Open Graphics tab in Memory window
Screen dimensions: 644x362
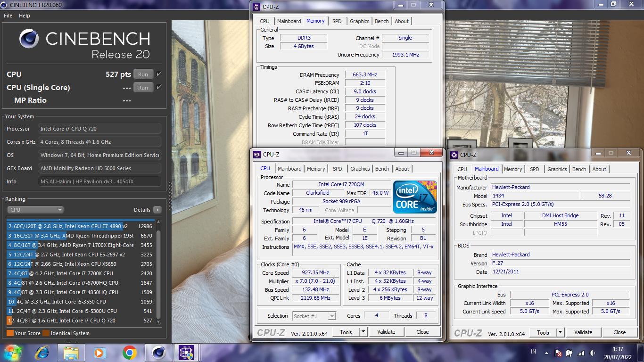click(360, 21)
